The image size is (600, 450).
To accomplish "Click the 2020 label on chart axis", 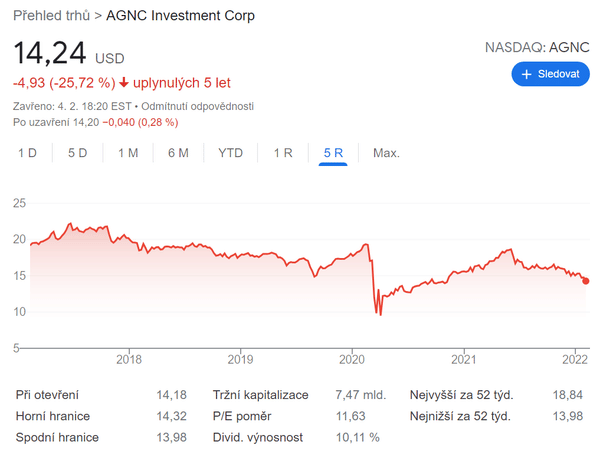I will click(352, 359).
